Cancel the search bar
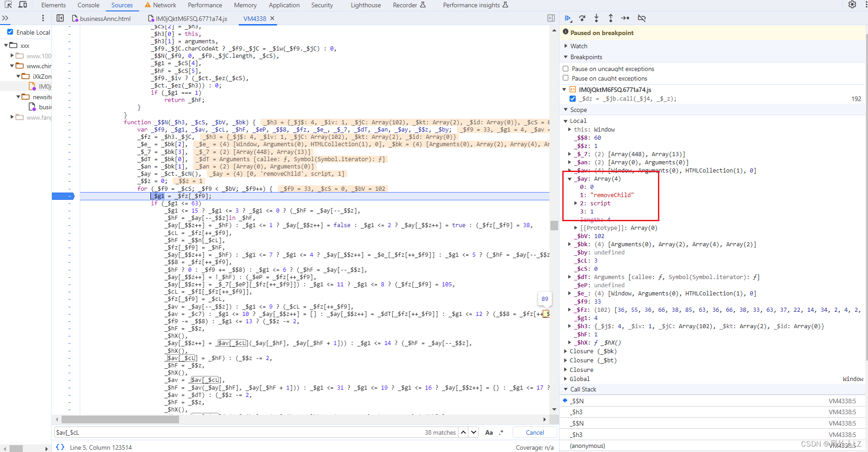 click(x=535, y=432)
